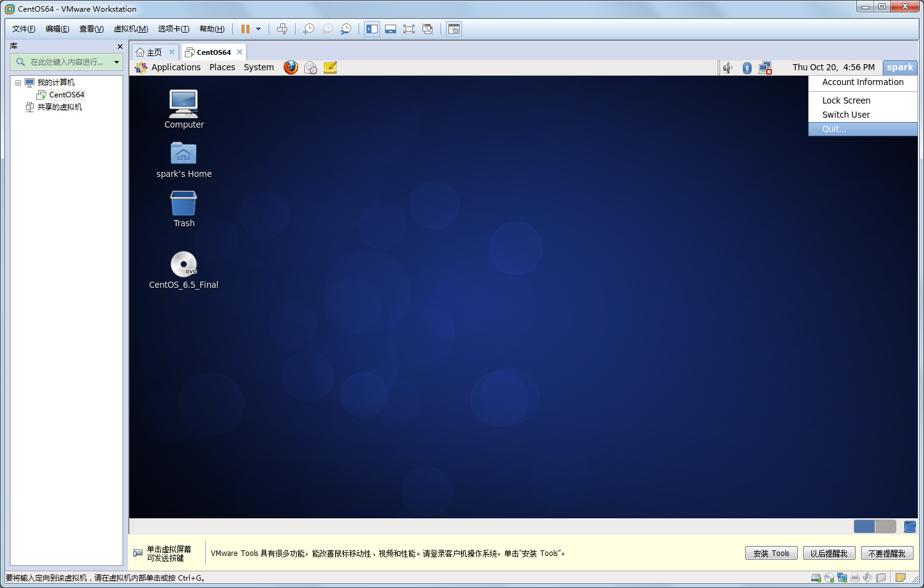The image size is (924, 588).
Task: Open the 查看(V) menu
Action: 91,29
